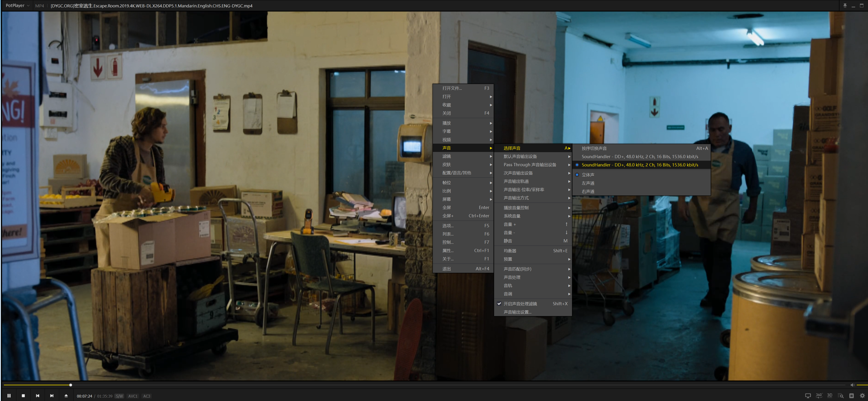Open 均衡器 equalizer entry

pos(533,251)
